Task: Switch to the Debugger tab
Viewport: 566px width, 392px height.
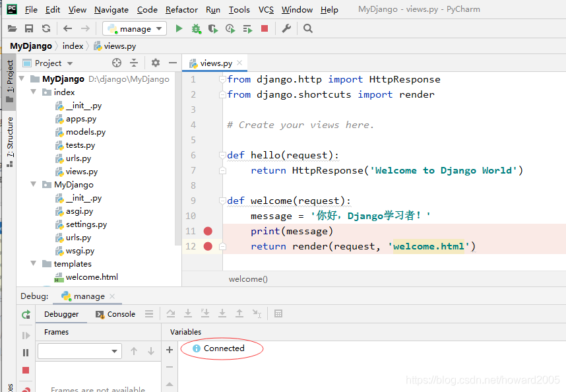Action: tap(61, 314)
